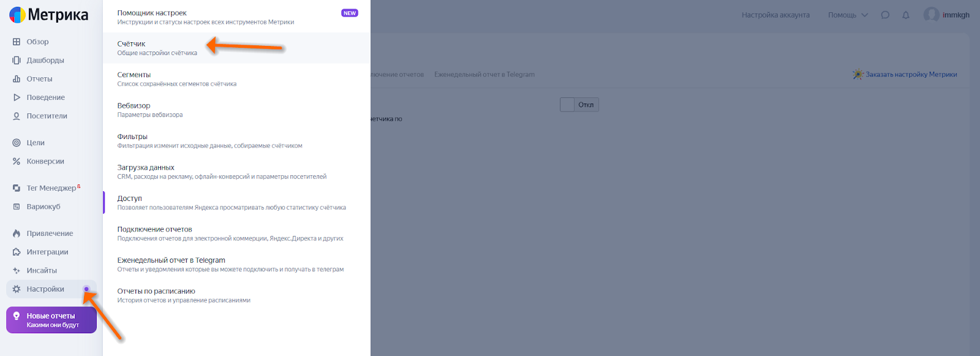This screenshot has height=356, width=980.
Task: Click the Дашборды sidebar icon
Action: click(17, 60)
